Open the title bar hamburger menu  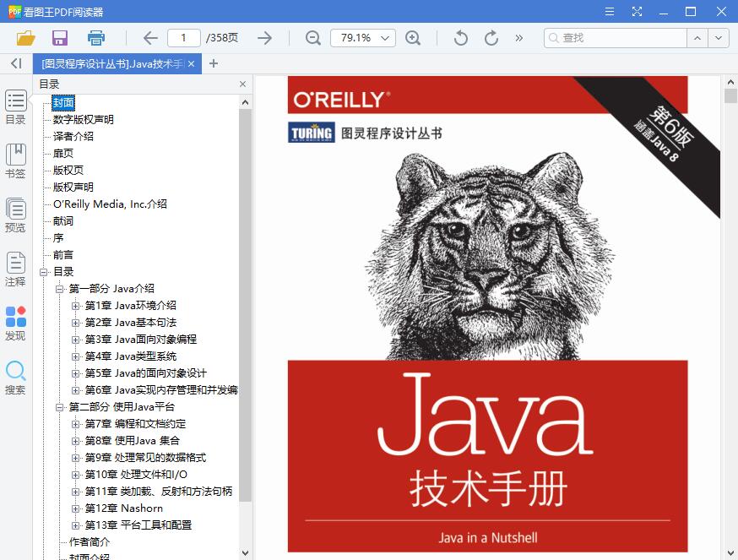coord(610,11)
